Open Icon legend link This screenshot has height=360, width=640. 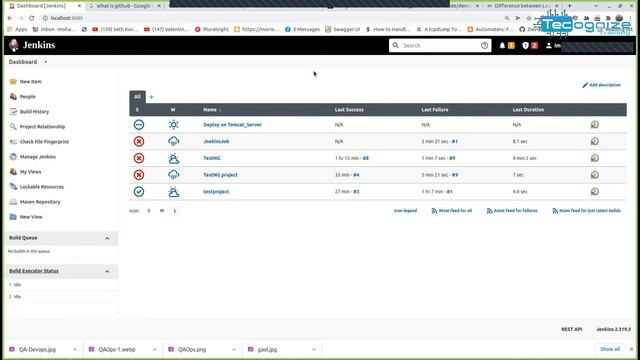pyautogui.click(x=405, y=211)
